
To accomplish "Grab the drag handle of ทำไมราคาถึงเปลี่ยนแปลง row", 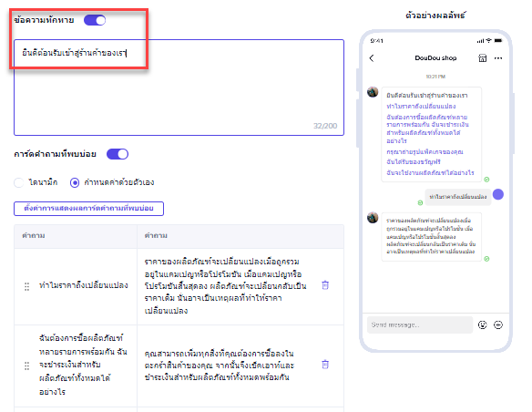I will coord(26,286).
